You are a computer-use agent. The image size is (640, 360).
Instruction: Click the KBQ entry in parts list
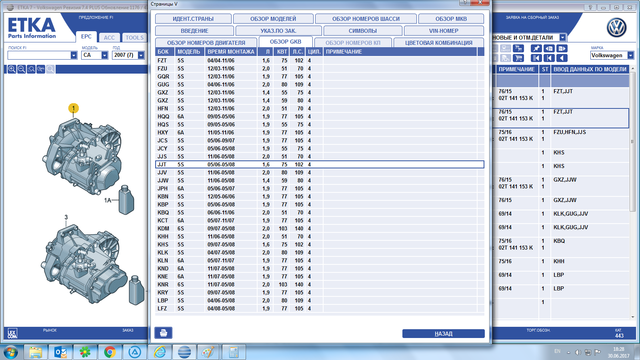click(559, 241)
